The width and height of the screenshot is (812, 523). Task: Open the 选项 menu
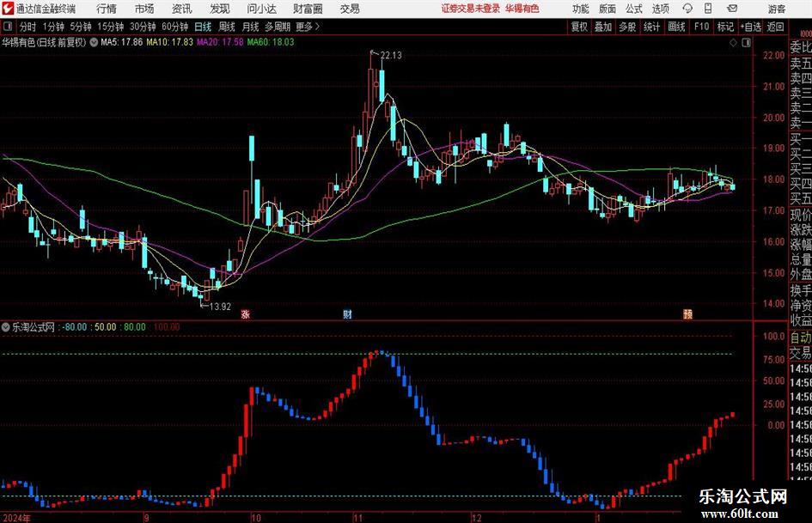pos(660,9)
